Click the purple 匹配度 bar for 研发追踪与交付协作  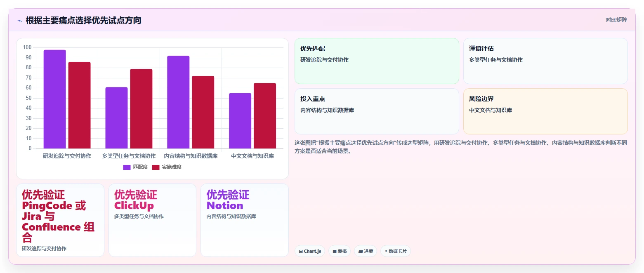coord(54,99)
